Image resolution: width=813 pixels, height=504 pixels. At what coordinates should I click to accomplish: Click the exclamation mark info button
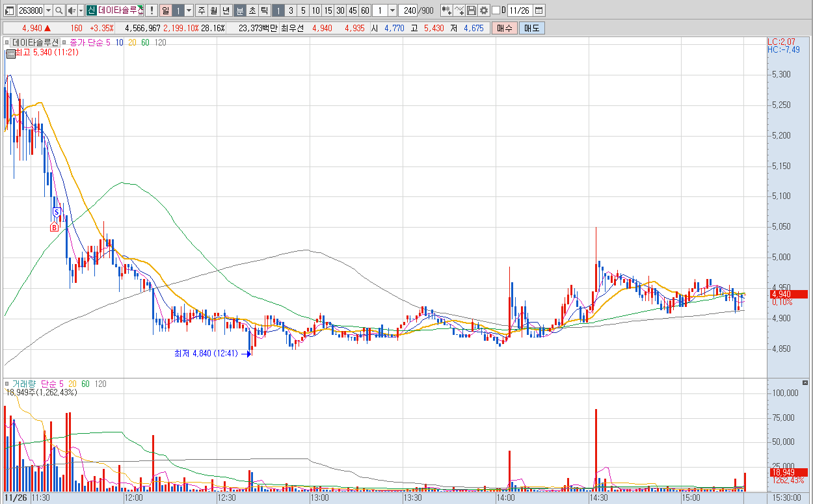coord(152,10)
